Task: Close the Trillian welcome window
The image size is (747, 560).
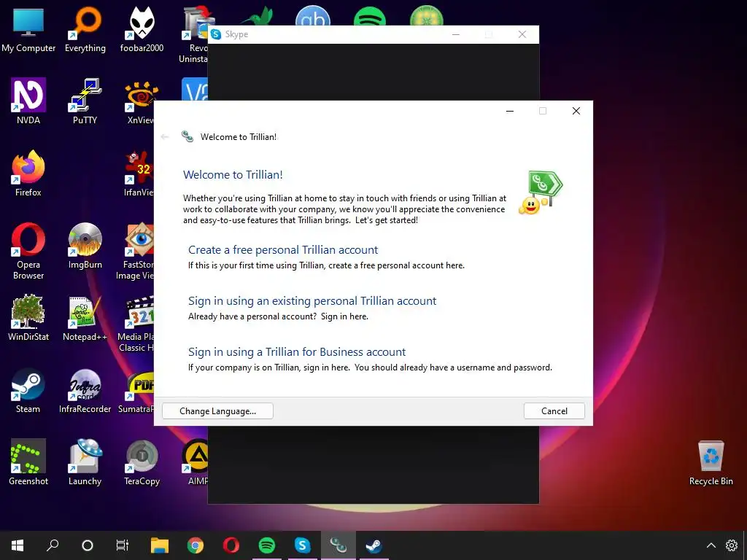Action: click(576, 111)
